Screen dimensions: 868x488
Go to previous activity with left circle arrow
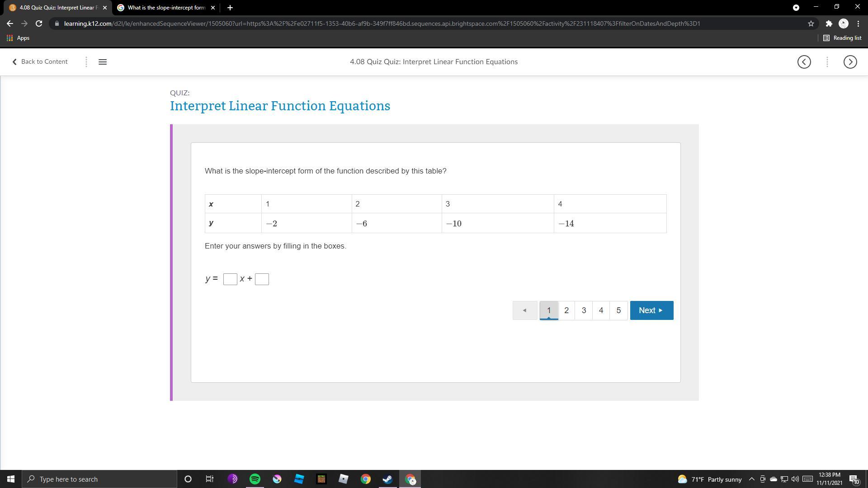coord(804,62)
